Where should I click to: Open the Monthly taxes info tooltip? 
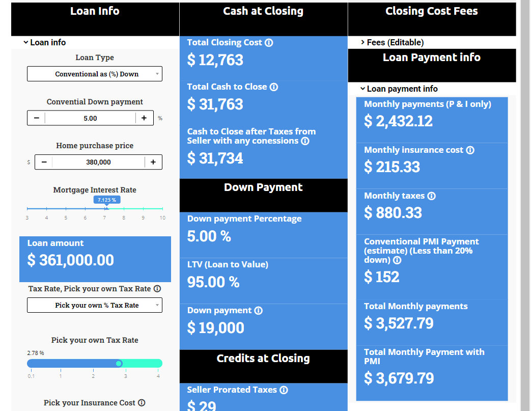coord(432,196)
